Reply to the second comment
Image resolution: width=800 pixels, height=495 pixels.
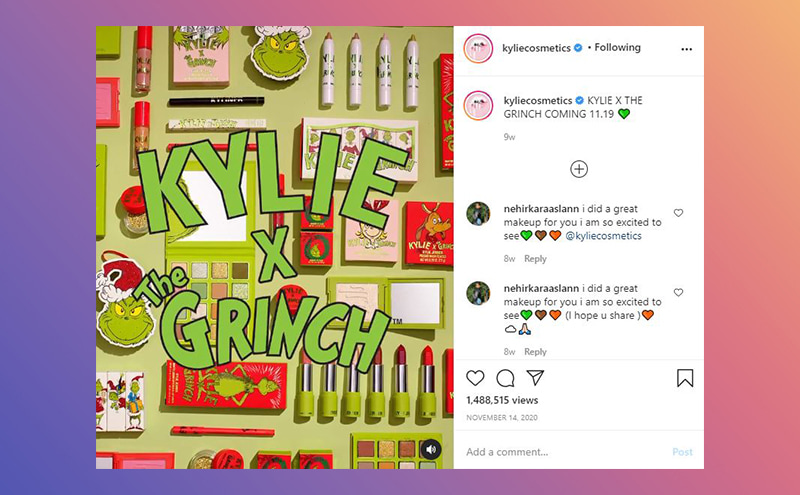click(x=535, y=352)
